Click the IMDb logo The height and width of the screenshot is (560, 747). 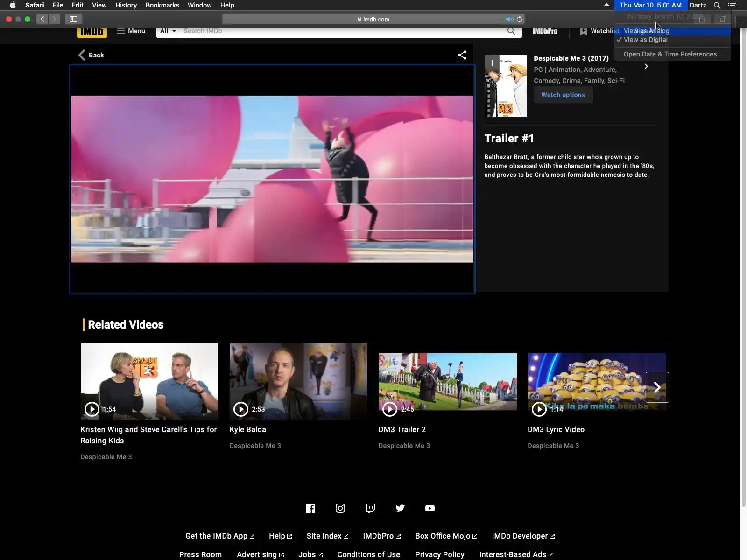click(92, 31)
